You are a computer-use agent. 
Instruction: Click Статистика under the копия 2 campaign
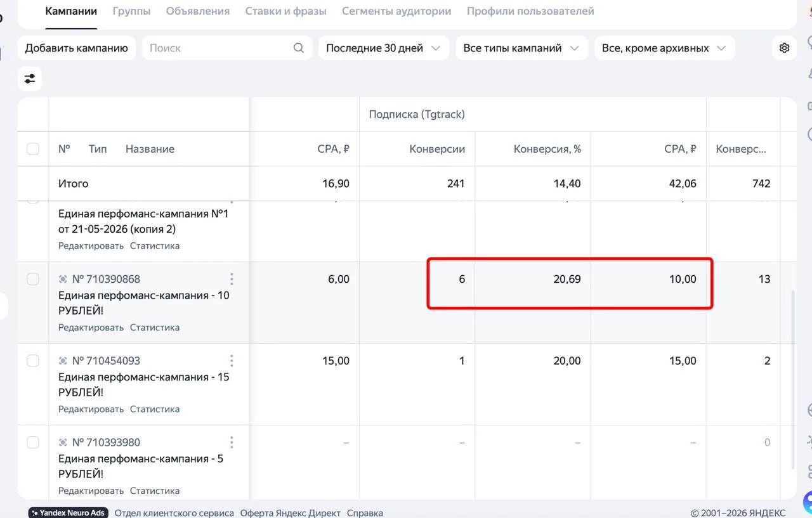coord(155,246)
